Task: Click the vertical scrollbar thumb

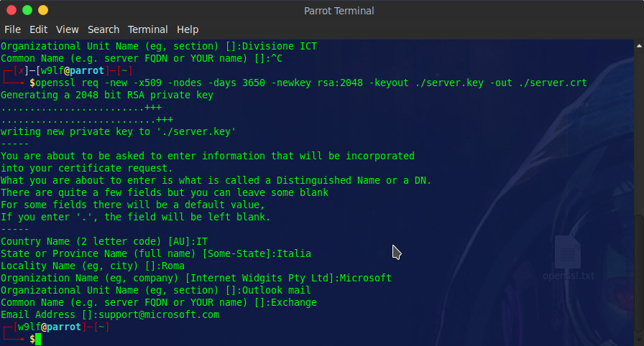Action: click(x=639, y=273)
